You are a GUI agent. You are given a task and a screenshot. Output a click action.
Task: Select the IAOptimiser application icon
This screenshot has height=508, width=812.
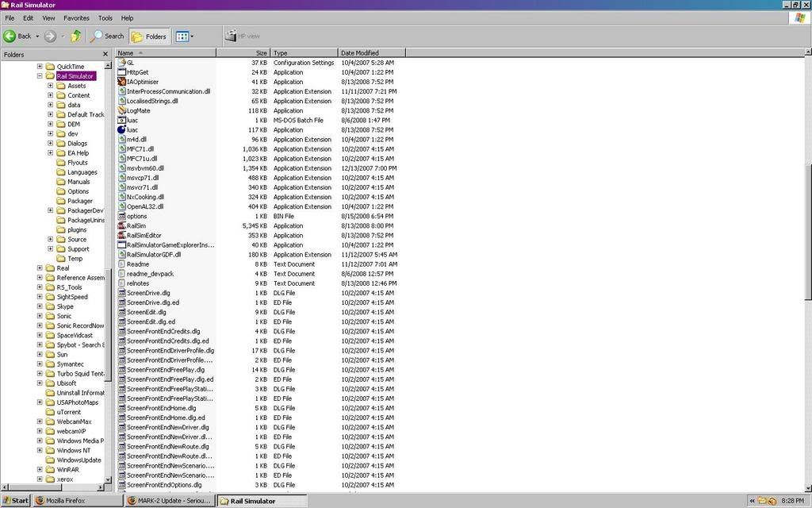coord(121,82)
